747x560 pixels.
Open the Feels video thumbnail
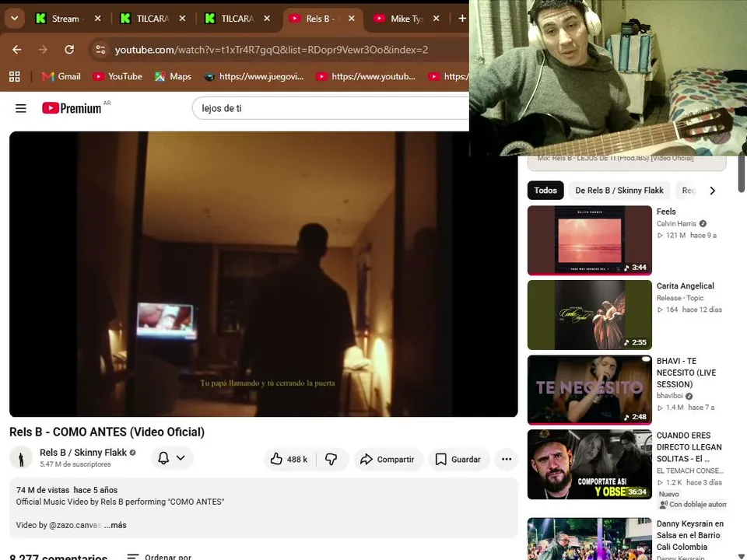coord(589,240)
